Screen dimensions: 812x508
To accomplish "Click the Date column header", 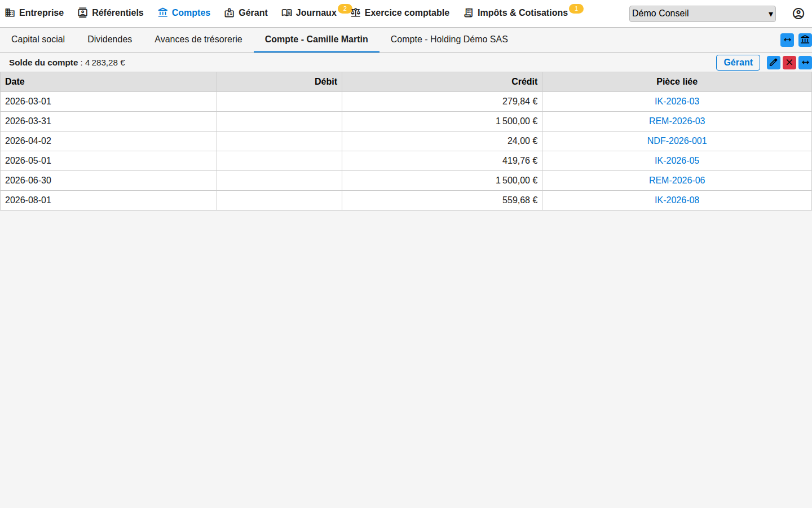I will coord(108,82).
